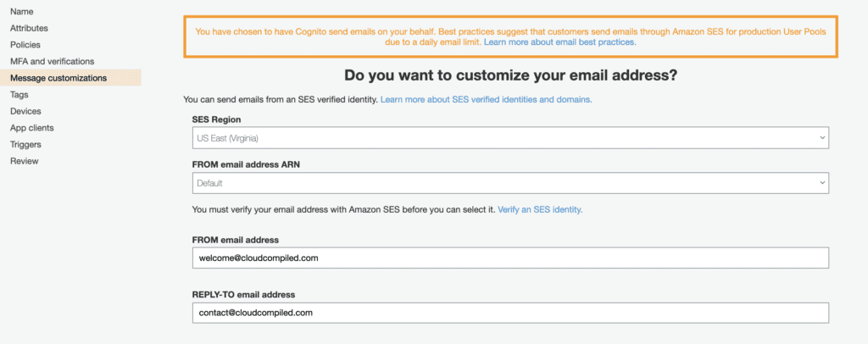Open the FROM email address ARN dropdown
868x344 pixels.
509,183
